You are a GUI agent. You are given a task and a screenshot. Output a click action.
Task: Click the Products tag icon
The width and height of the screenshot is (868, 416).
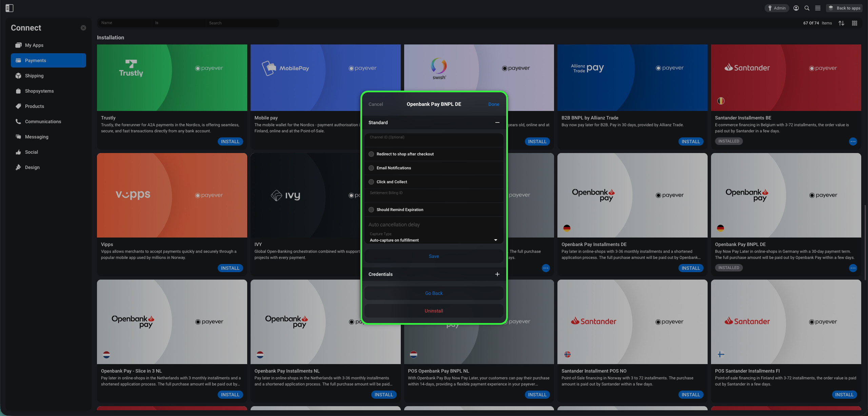[18, 106]
